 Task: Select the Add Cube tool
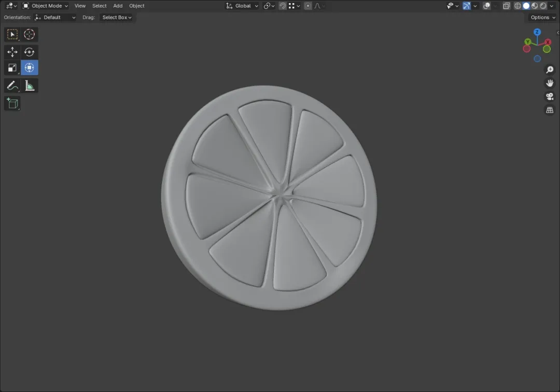(x=12, y=104)
